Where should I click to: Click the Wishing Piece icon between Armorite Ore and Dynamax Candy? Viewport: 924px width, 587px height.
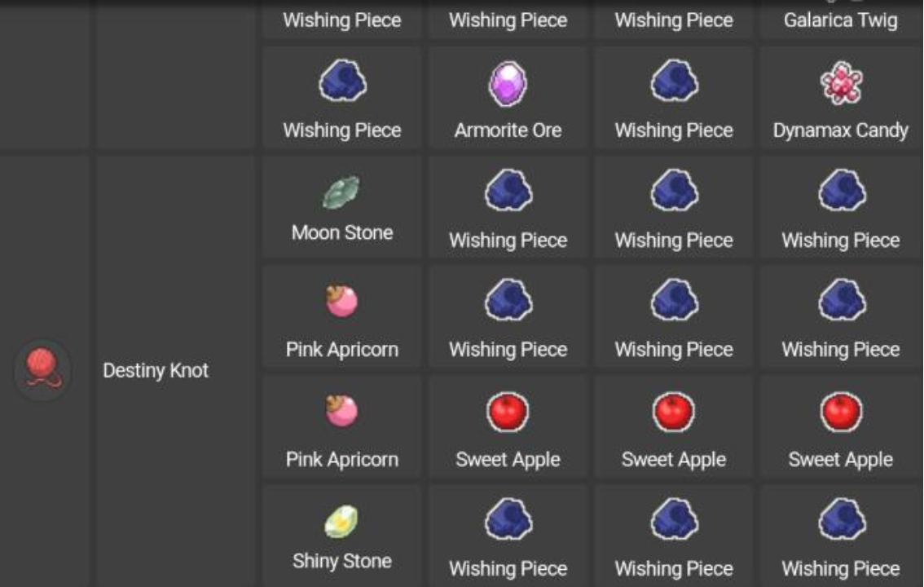pyautogui.click(x=674, y=83)
